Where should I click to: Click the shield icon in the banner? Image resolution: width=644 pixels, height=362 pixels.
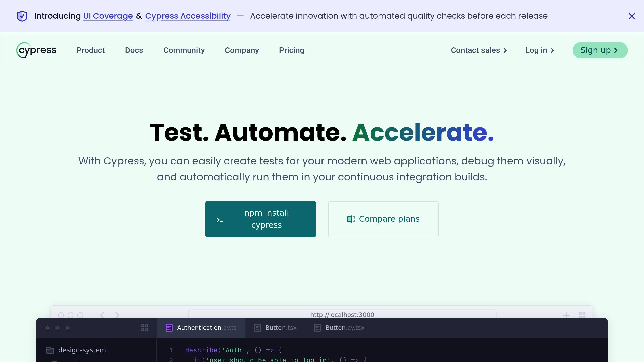(x=22, y=16)
